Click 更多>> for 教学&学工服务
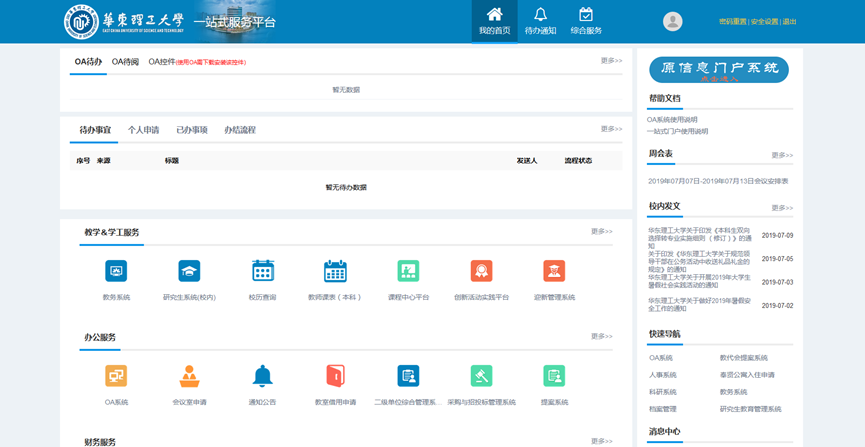 [602, 231]
